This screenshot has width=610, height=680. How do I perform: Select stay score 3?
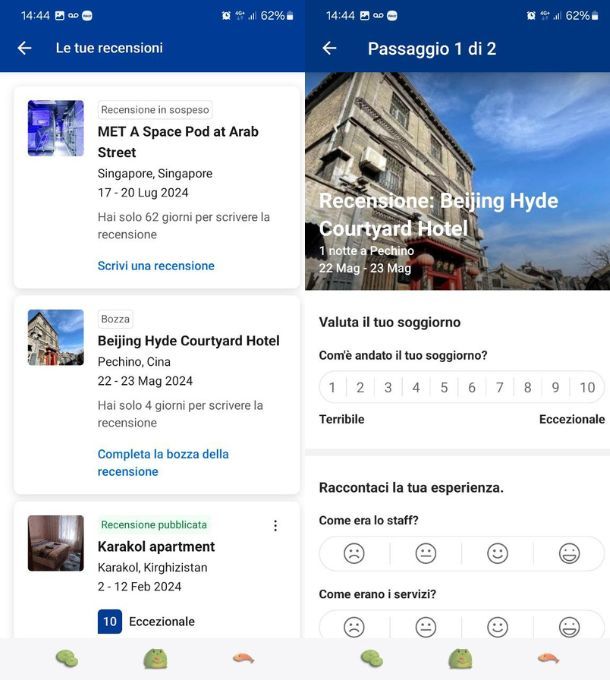(x=388, y=387)
